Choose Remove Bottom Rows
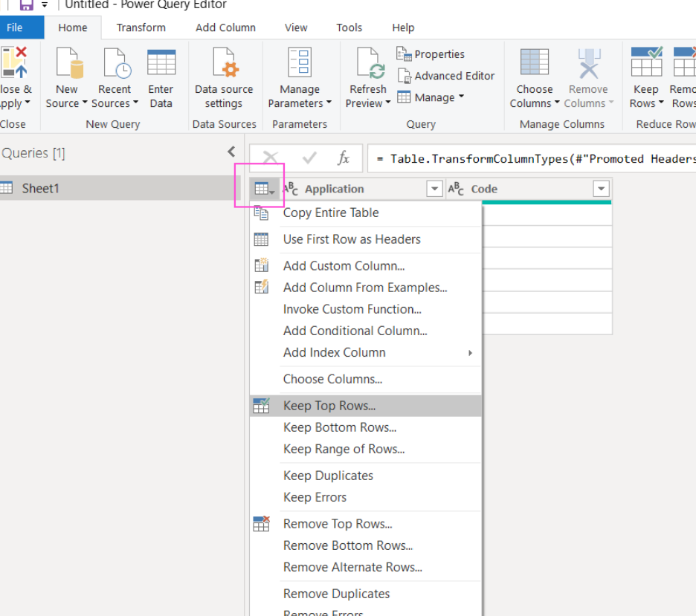The width and height of the screenshot is (696, 616). click(x=366, y=545)
